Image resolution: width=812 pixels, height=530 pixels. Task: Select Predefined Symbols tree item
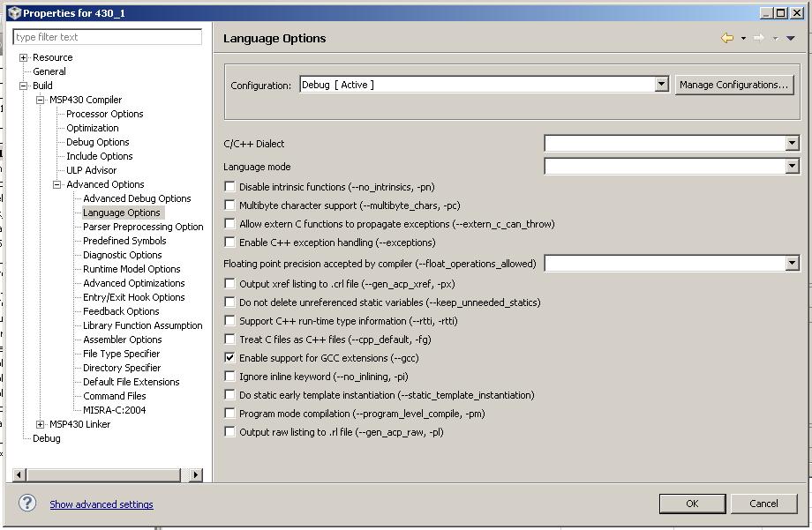(124, 241)
